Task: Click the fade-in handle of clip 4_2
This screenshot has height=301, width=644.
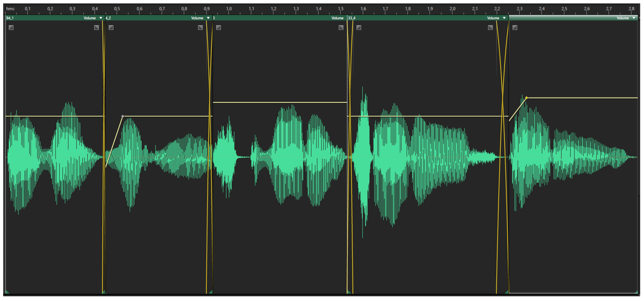Action: click(111, 27)
